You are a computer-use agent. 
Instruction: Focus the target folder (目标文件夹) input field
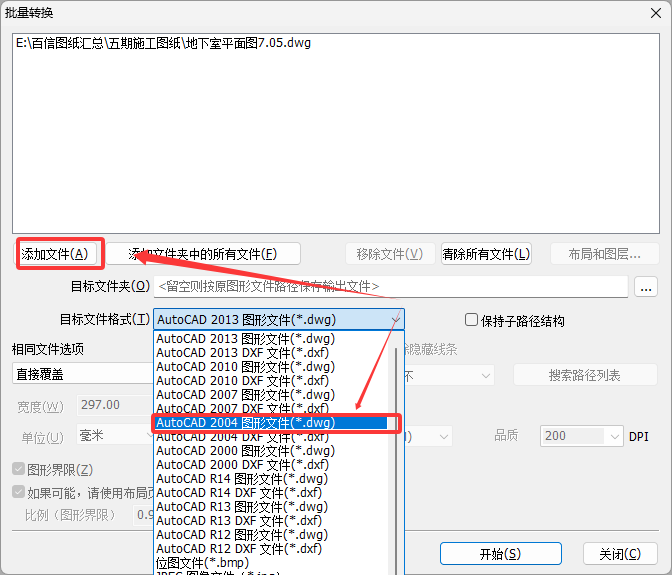pyautogui.click(x=391, y=287)
